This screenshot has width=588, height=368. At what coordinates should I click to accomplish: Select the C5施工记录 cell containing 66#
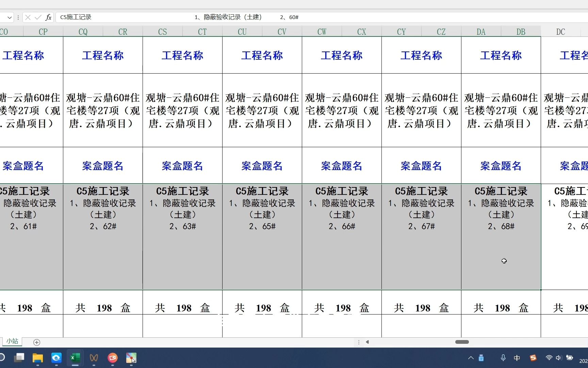click(x=342, y=237)
